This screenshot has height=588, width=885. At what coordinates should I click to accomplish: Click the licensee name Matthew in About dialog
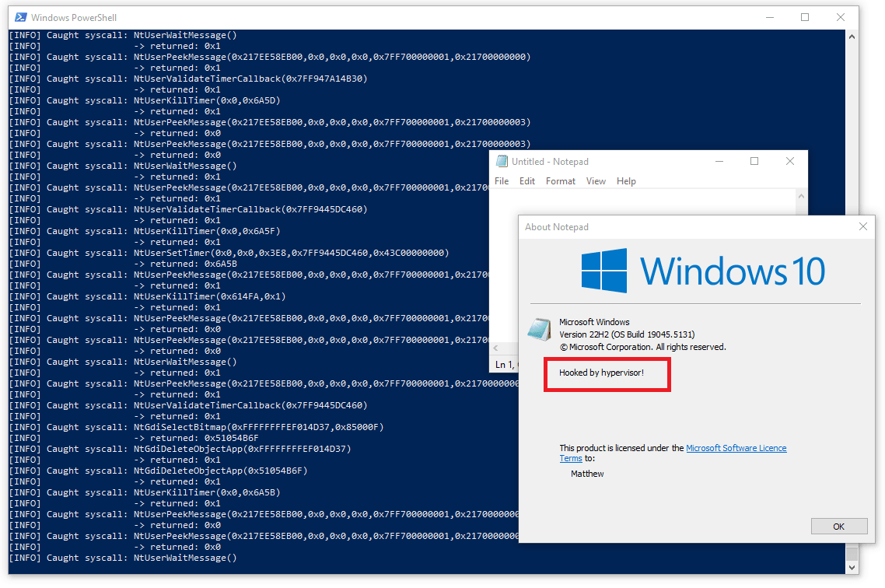tap(587, 473)
